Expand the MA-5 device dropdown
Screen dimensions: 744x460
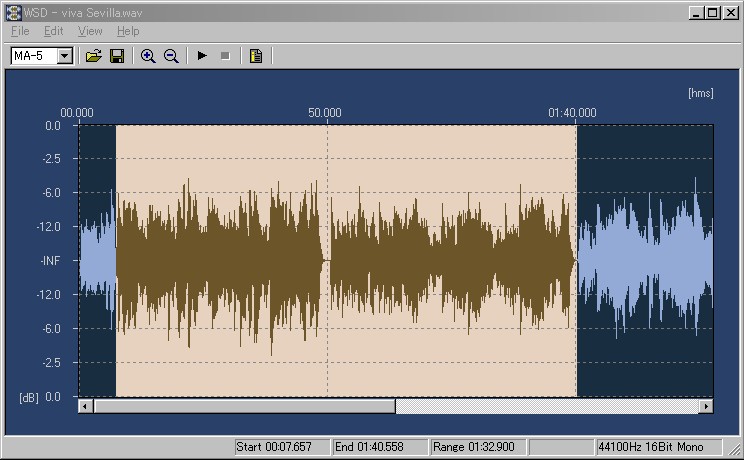point(65,56)
